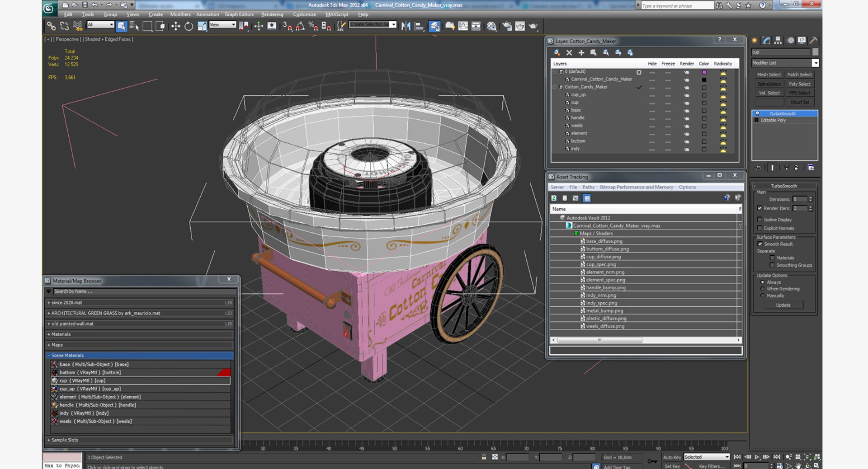The height and width of the screenshot is (469, 868).
Task: Click Refresh icon in Asset Tracking
Action: (554, 198)
